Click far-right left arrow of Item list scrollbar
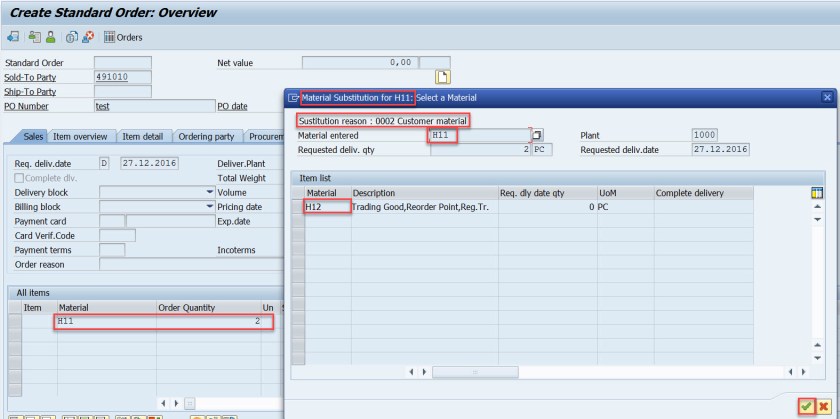This screenshot has width=840, height=419. click(792, 372)
